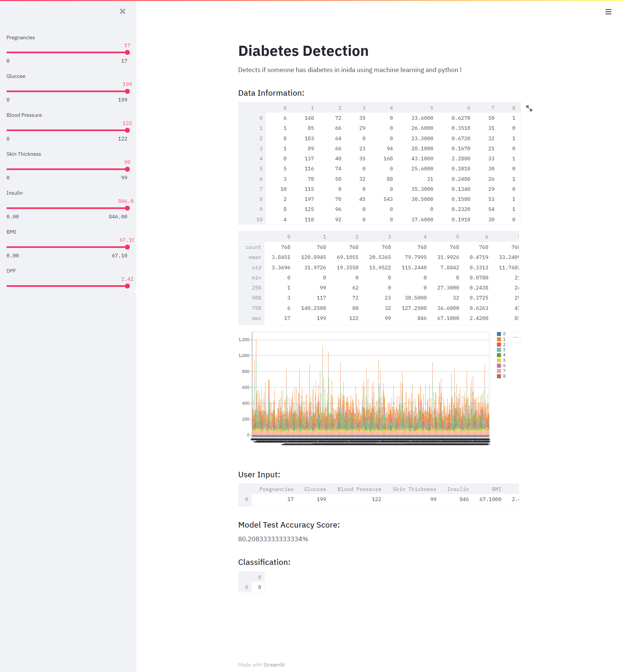This screenshot has width=623, height=672.
Task: Click the green legend swatch for series 4
Action: pyautogui.click(x=499, y=355)
